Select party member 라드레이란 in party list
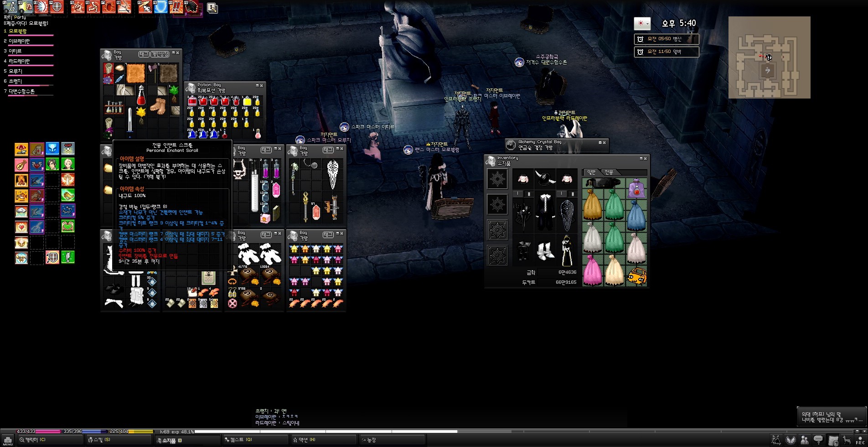 click(19, 61)
